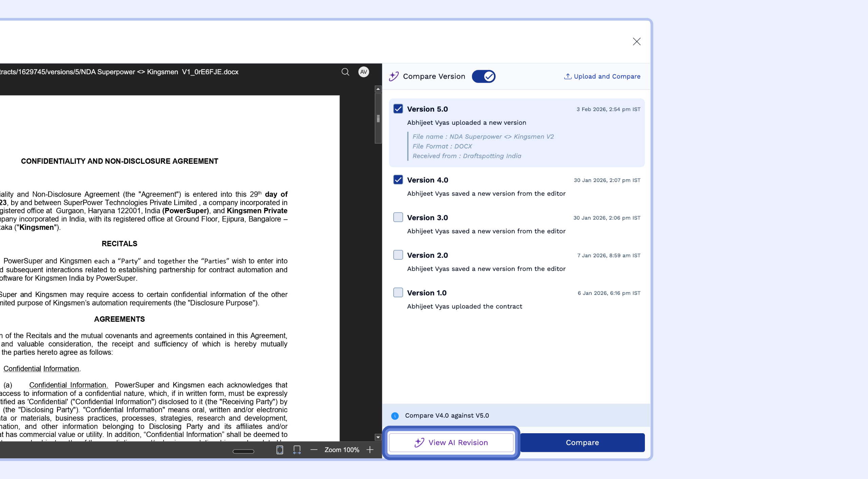Select the Version 1.0 checkbox

[398, 293]
